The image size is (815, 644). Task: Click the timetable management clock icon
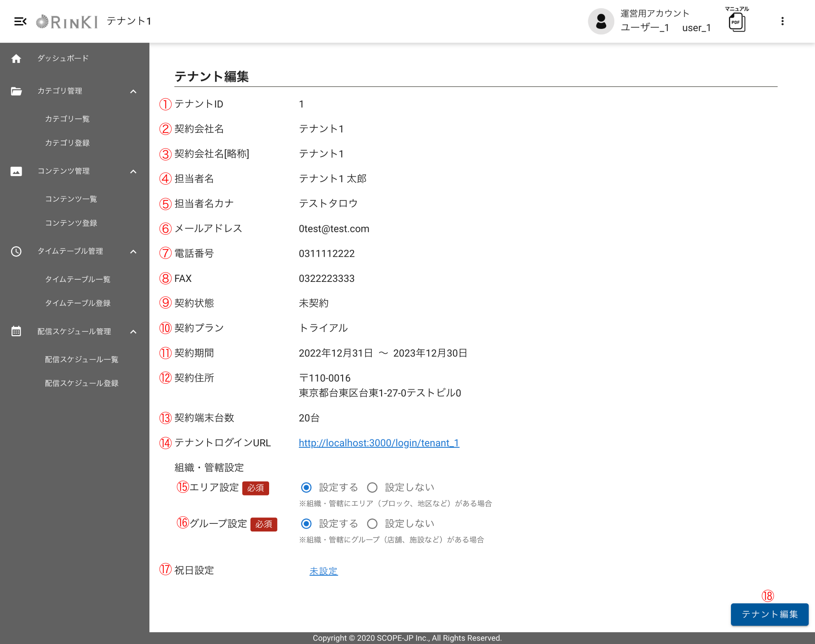[16, 251]
